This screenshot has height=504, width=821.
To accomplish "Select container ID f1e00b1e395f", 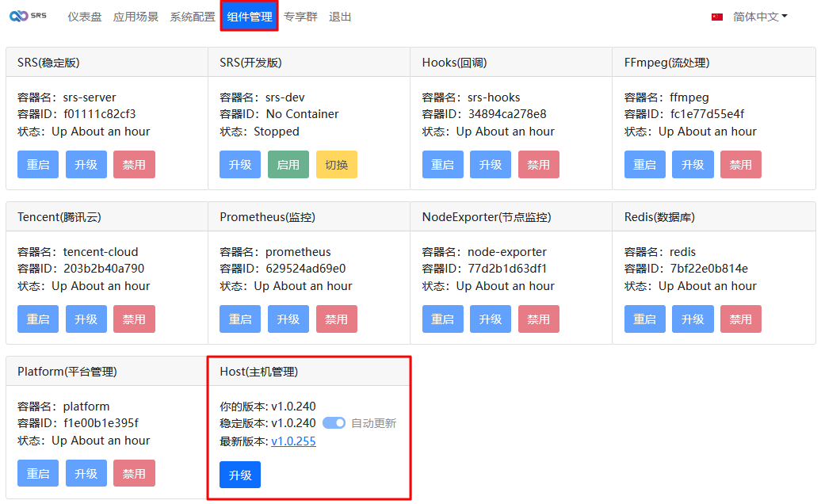I will click(x=101, y=423).
